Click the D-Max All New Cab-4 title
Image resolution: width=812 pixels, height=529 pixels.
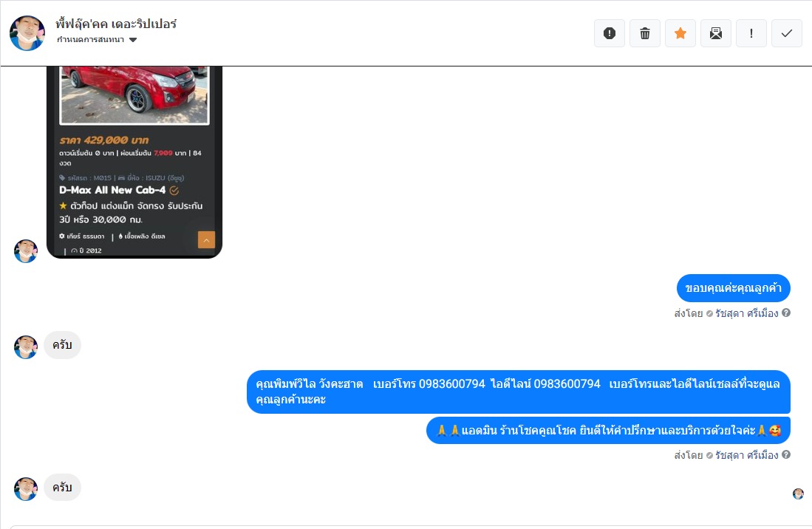coord(112,190)
